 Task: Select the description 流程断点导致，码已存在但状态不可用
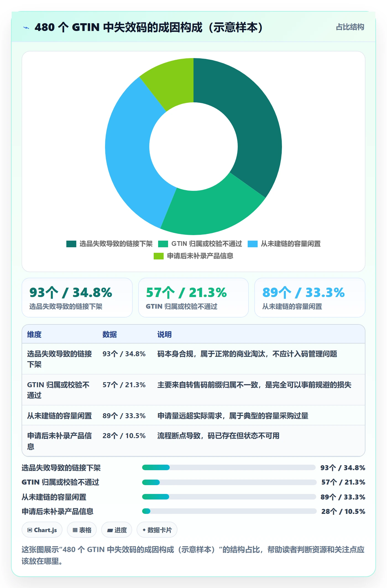tap(218, 436)
